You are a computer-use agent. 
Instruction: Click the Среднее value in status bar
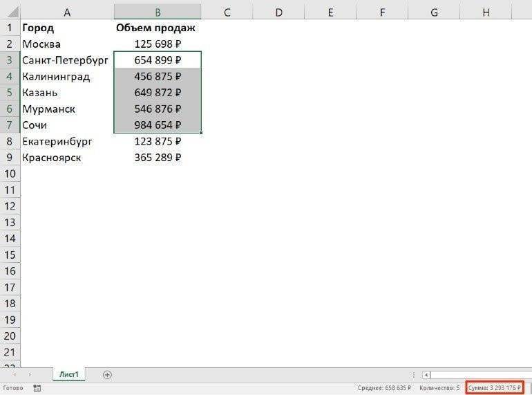384,388
